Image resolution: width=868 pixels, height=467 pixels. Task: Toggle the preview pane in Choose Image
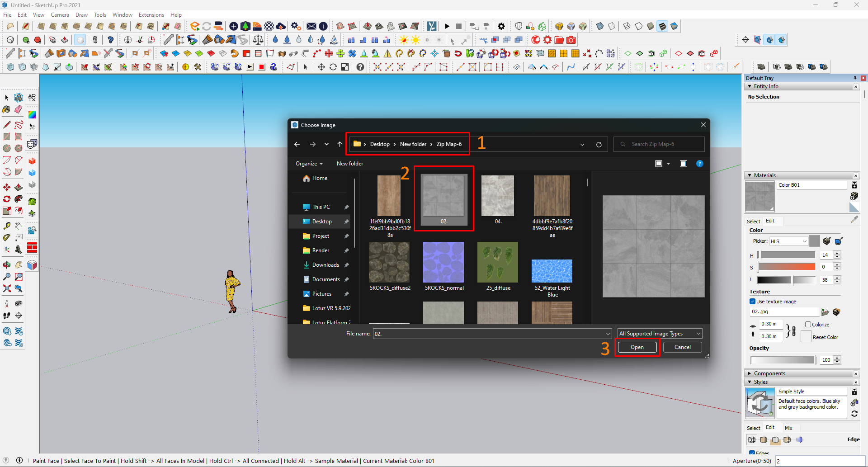click(684, 164)
